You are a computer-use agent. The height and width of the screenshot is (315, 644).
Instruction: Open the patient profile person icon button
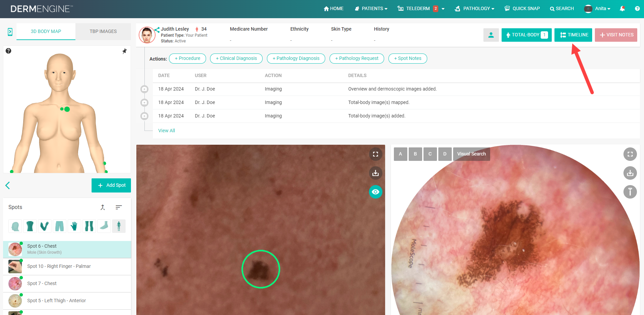[x=491, y=35]
